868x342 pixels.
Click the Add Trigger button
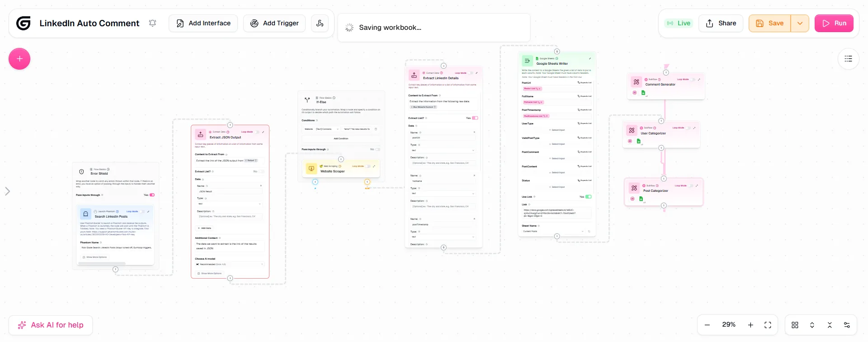click(x=274, y=23)
